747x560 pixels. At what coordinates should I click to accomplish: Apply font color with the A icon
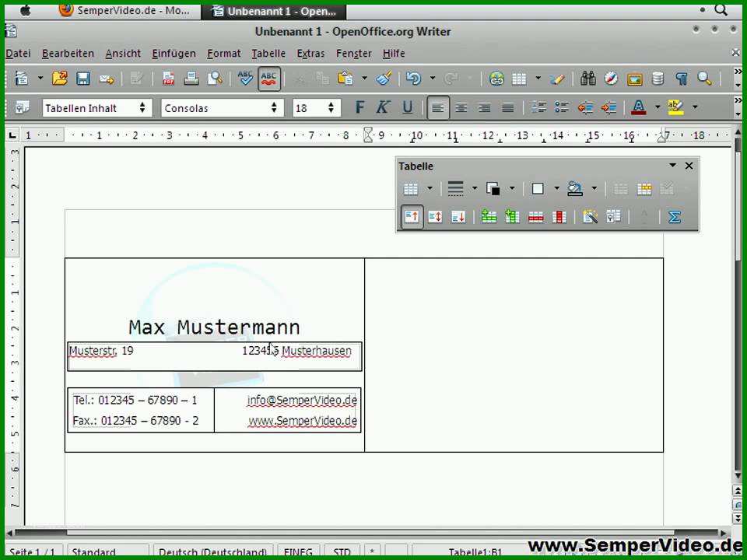pos(639,107)
